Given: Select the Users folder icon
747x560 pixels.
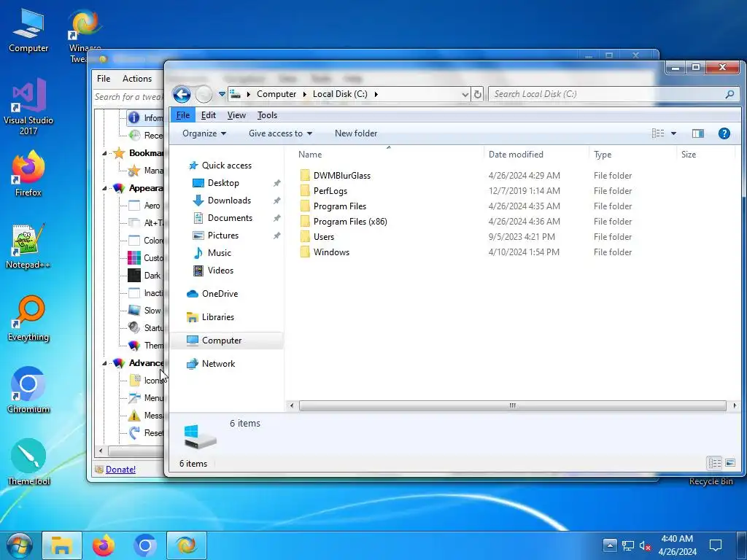Looking at the screenshot, I should click(305, 237).
